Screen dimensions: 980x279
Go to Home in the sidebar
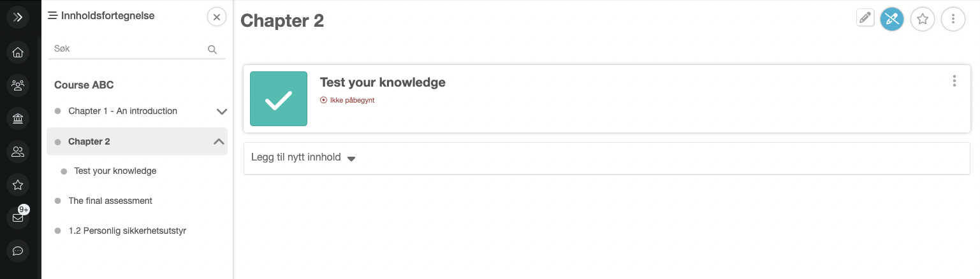[x=18, y=52]
